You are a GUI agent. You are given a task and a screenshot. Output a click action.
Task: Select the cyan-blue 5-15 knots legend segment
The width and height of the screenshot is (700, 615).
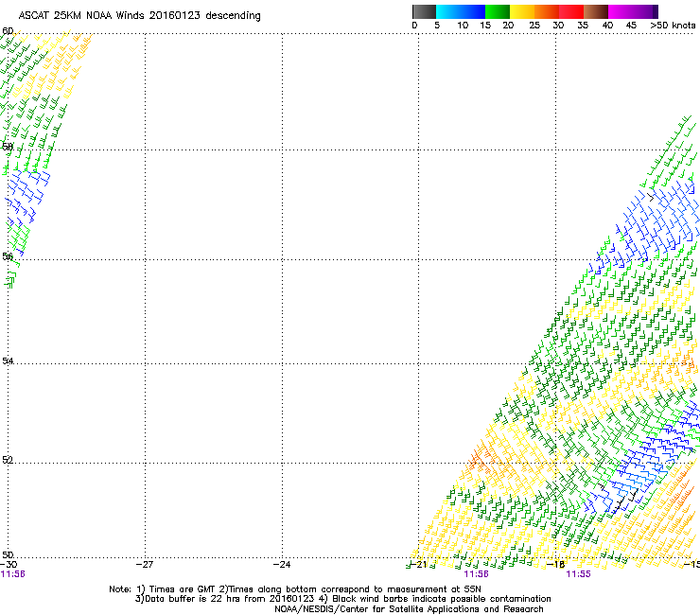(x=461, y=11)
